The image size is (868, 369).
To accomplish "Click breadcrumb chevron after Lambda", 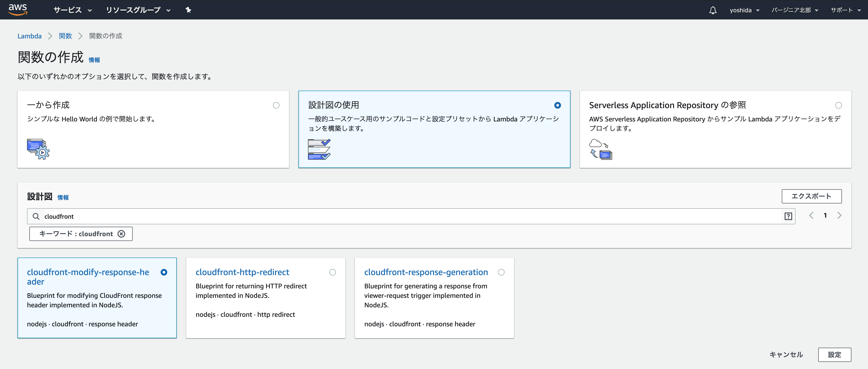I will click(50, 36).
